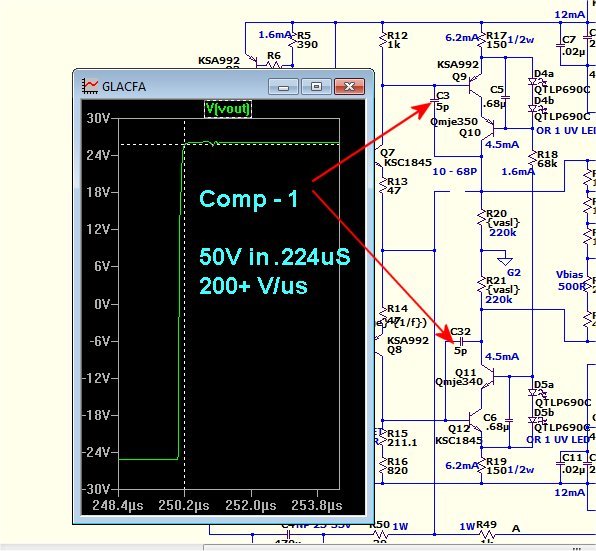
Task: Select capacitor C7 .02µ symbol
Action: coord(560,45)
